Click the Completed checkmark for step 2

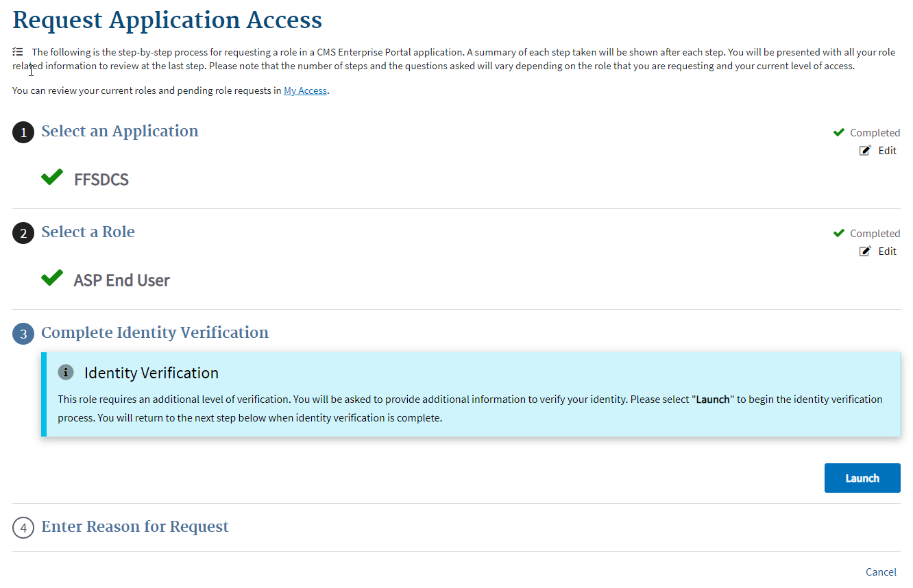(839, 233)
